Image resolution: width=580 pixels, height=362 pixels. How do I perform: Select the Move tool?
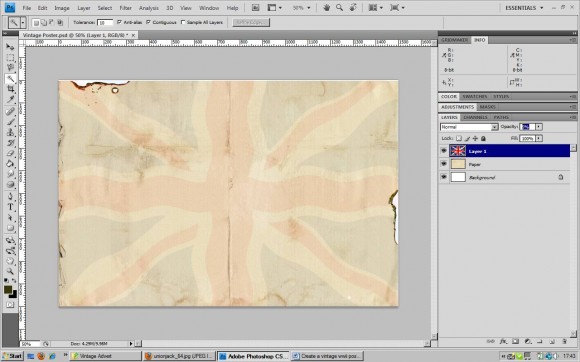pos(10,47)
